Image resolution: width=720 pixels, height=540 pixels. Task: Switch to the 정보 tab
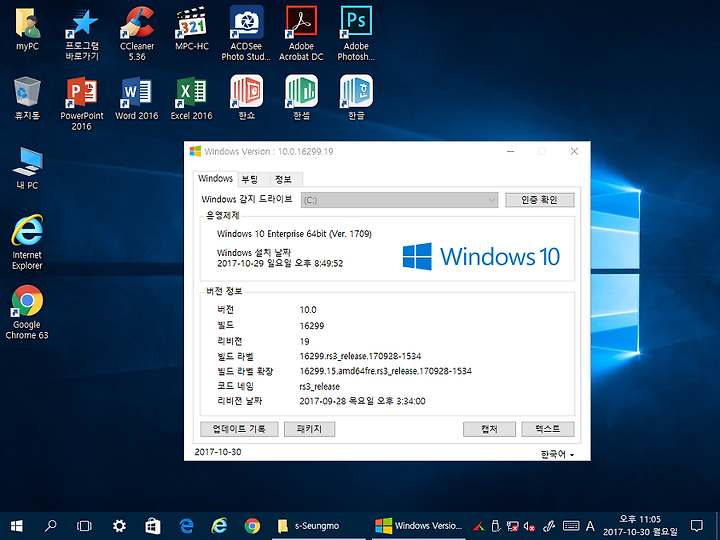(x=284, y=180)
